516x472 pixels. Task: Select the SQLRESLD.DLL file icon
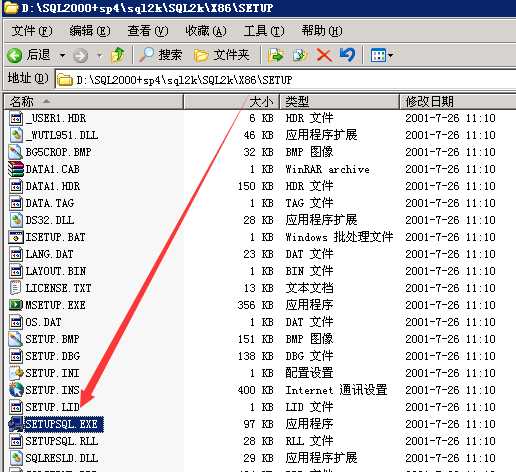[x=16, y=458]
